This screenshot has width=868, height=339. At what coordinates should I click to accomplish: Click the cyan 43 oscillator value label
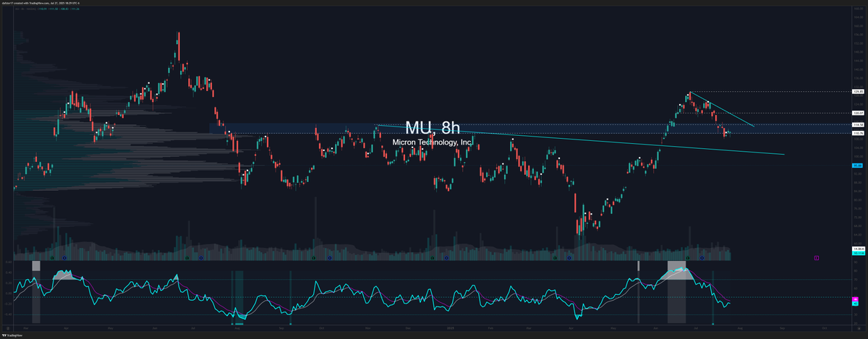855,304
